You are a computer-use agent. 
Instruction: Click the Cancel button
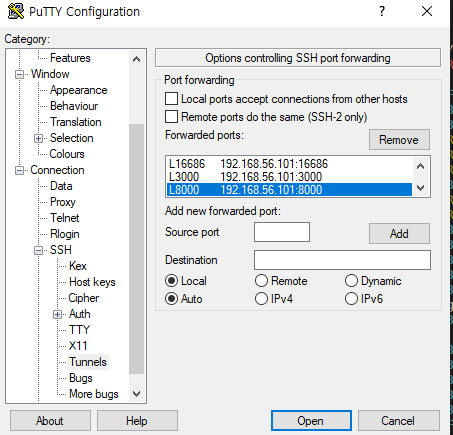coord(398,421)
